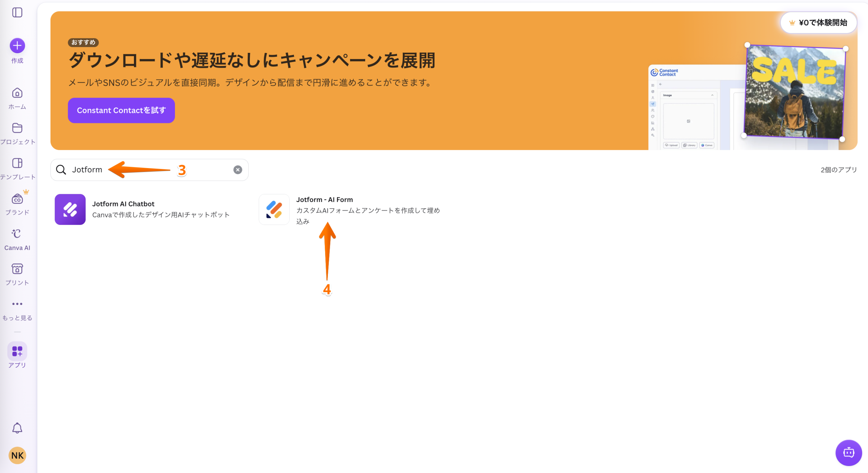
Task: Click the Jotform - AI Form app icon
Action: 274,209
